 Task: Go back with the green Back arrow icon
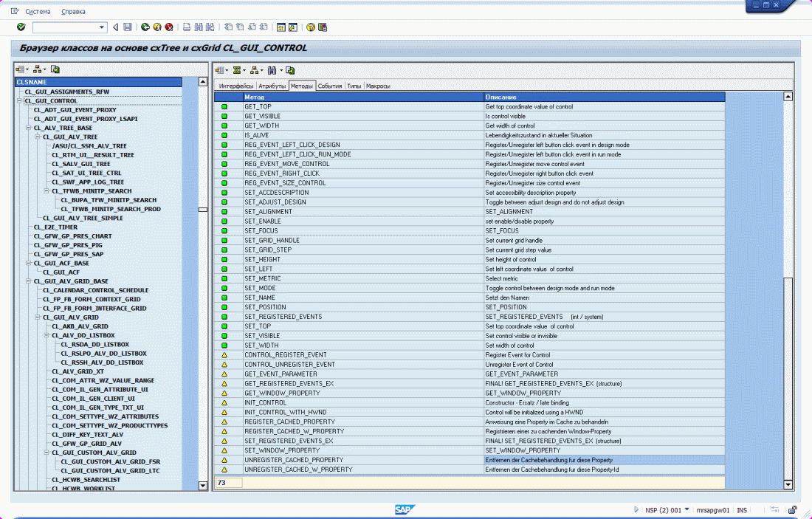click(145, 27)
